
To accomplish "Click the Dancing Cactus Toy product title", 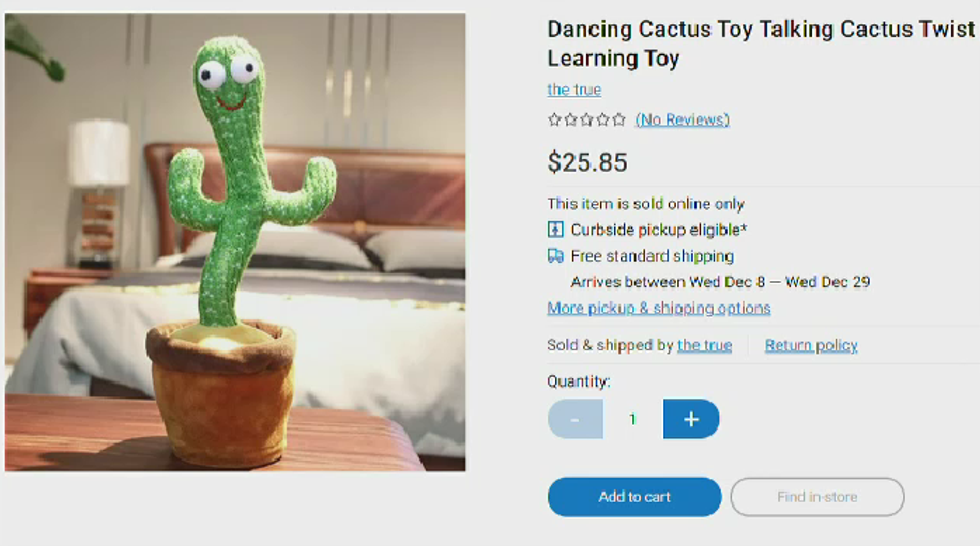I will pos(760,43).
